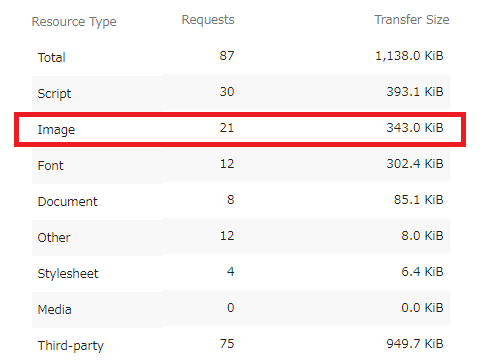The width and height of the screenshot is (480, 360).
Task: Click the 343.0 KiB image transfer size
Action: [415, 128]
